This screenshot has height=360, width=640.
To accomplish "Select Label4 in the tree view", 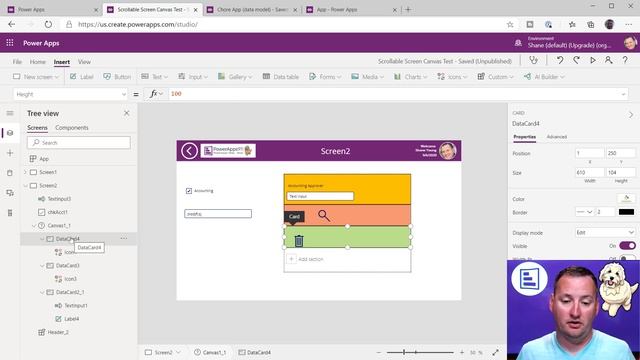I will click(71, 319).
